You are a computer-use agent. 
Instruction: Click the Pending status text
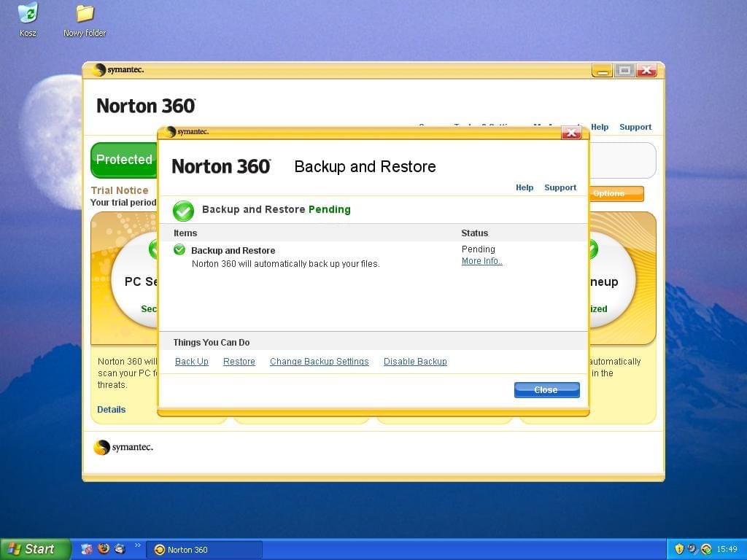coord(479,249)
